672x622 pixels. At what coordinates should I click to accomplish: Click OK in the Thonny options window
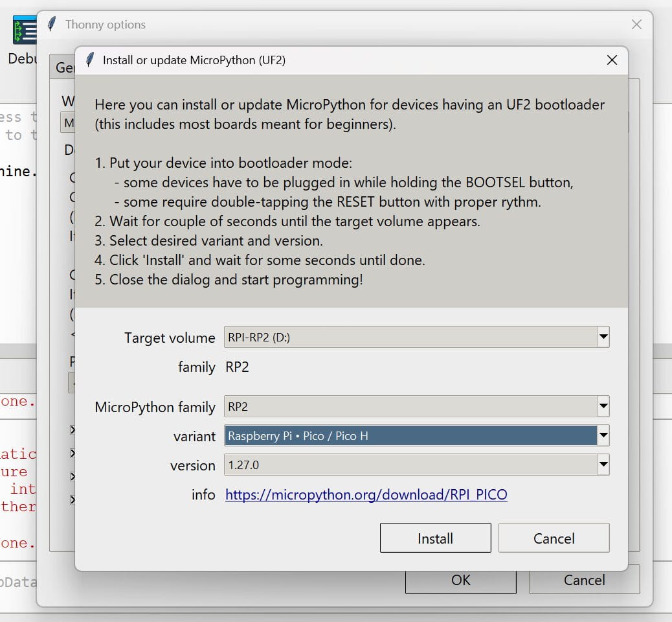(461, 581)
